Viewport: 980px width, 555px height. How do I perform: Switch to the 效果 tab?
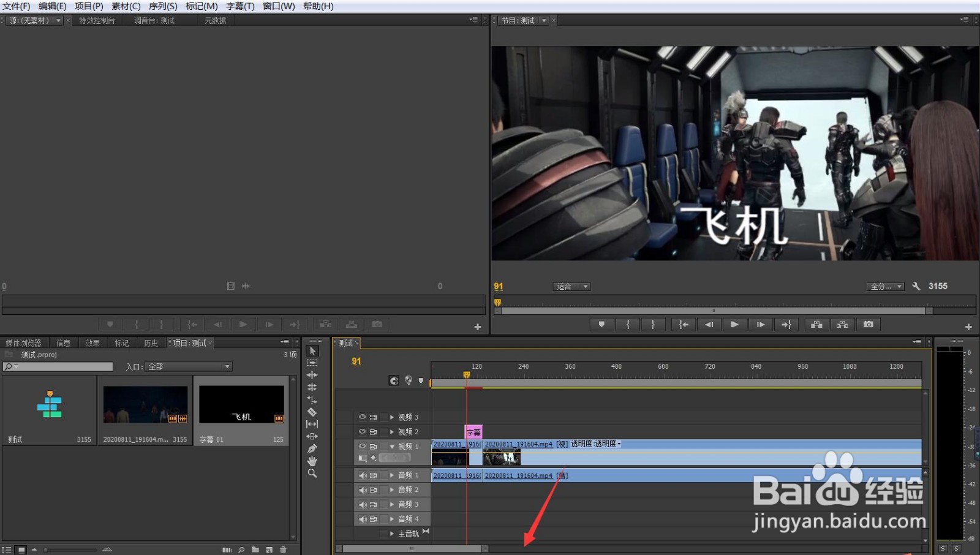pos(92,343)
